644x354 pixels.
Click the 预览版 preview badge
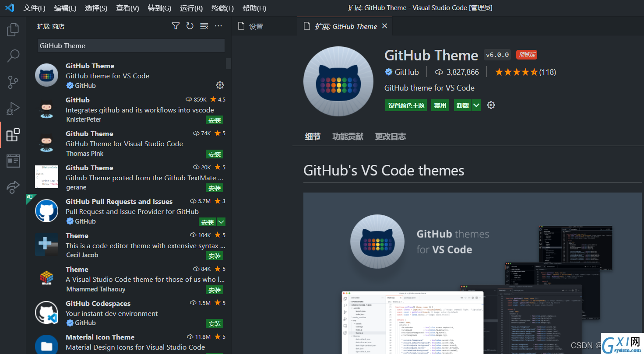click(527, 55)
